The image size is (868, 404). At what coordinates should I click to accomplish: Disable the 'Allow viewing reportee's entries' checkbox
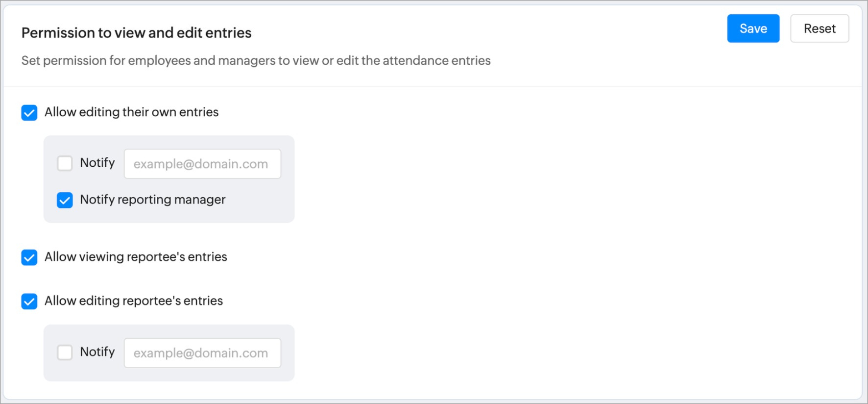pos(29,257)
